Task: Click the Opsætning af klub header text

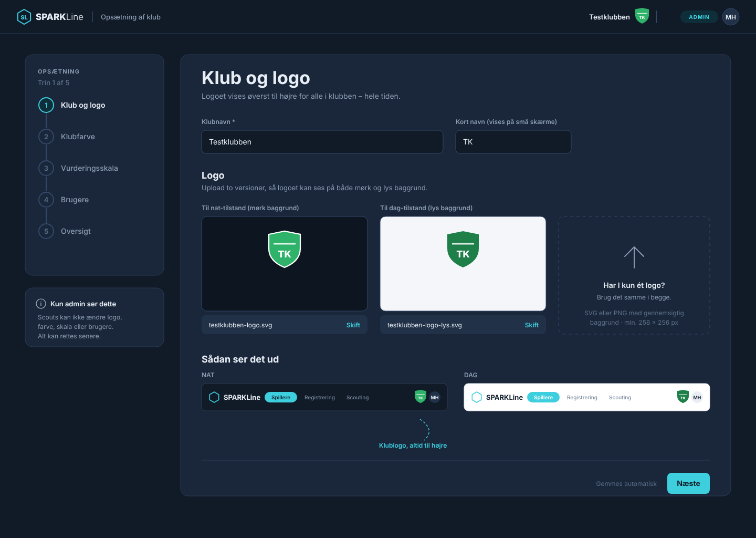Action: [131, 17]
